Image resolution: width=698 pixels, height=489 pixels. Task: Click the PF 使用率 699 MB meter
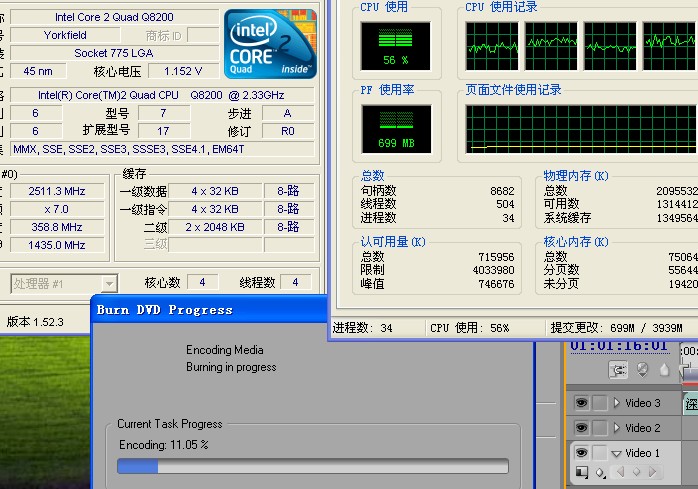coord(396,129)
